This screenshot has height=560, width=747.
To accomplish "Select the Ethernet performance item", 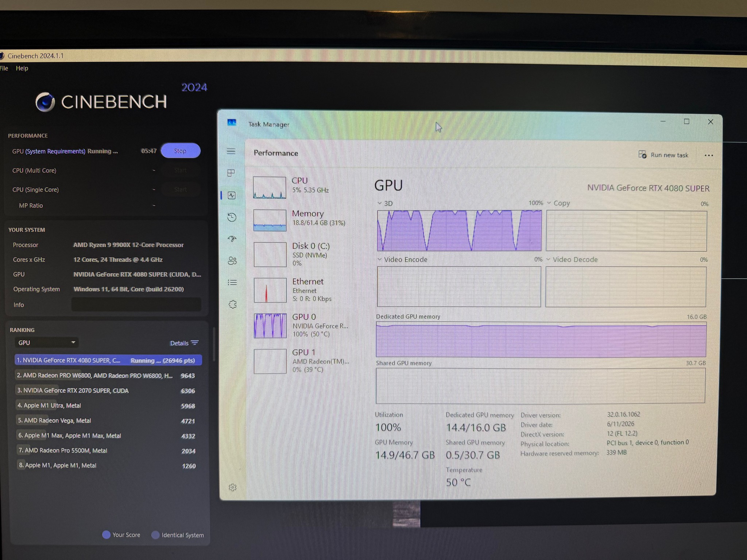I will [303, 290].
